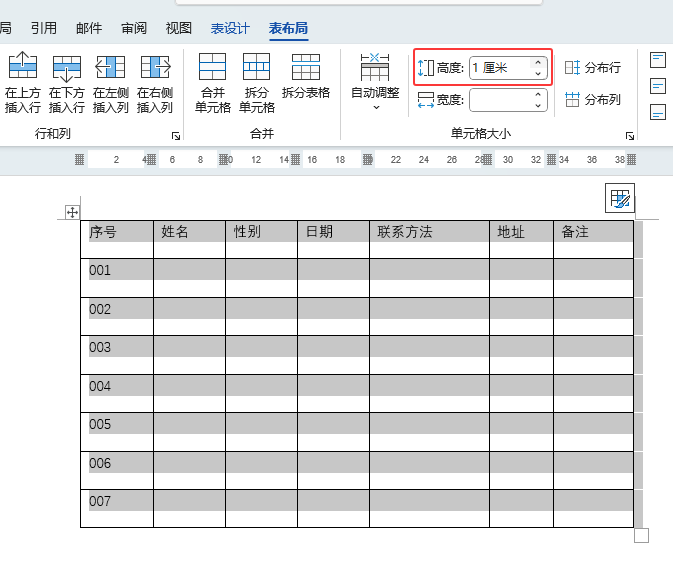Image resolution: width=673 pixels, height=574 pixels.
Task: Click the ruler's left margin marker
Action: 79,160
